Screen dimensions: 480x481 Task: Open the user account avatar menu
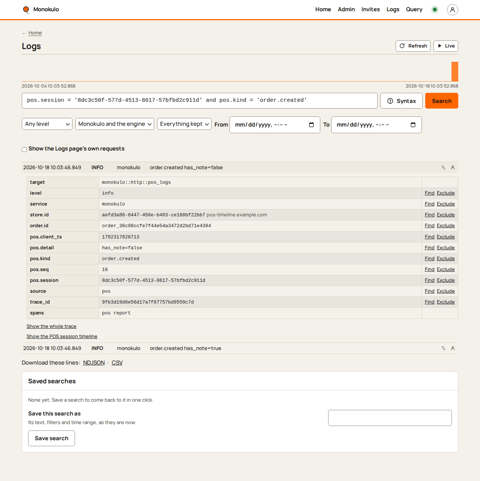point(452,10)
